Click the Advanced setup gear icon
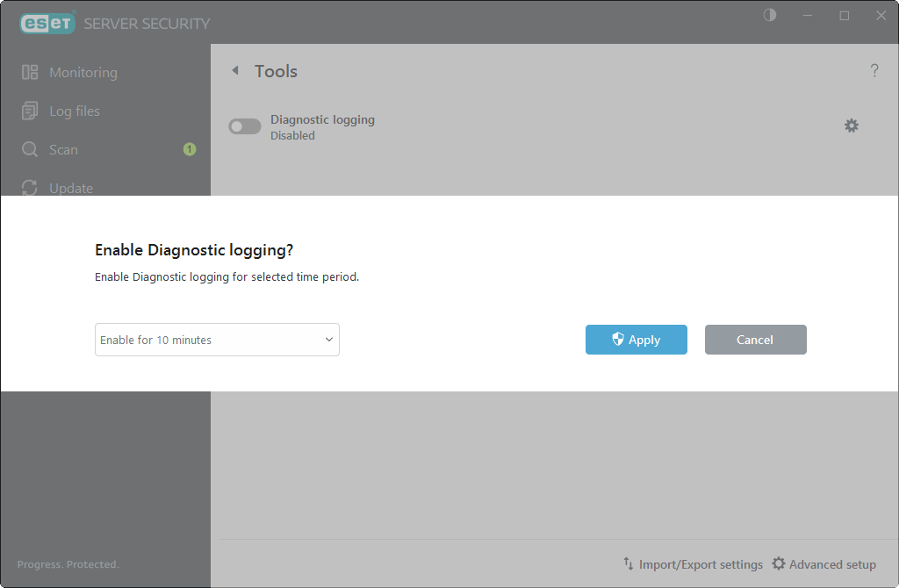Viewport: 899px width, 588px height. click(x=780, y=564)
